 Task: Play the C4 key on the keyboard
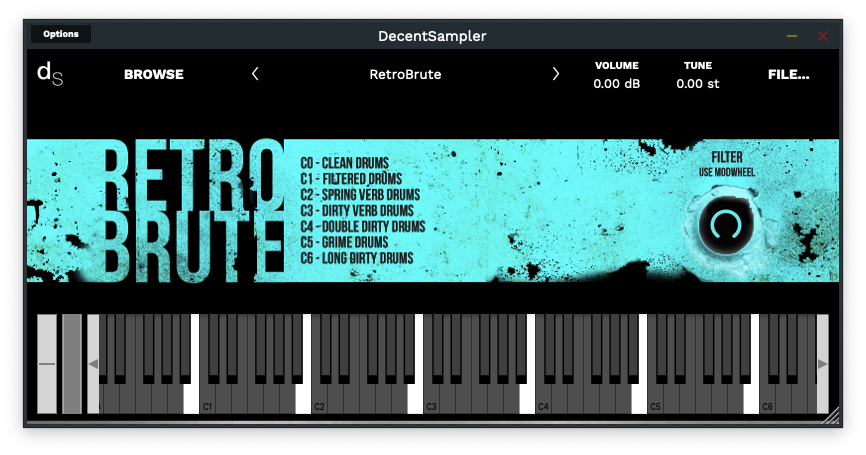point(543,400)
